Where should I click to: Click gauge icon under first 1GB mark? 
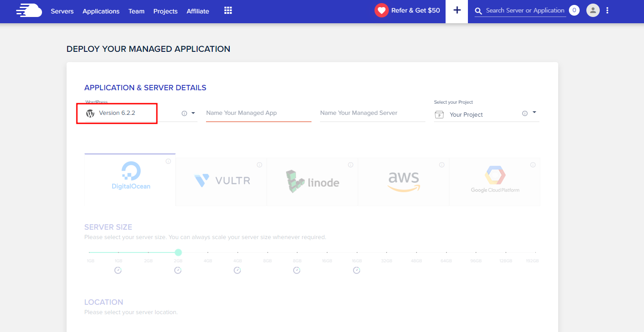click(118, 270)
